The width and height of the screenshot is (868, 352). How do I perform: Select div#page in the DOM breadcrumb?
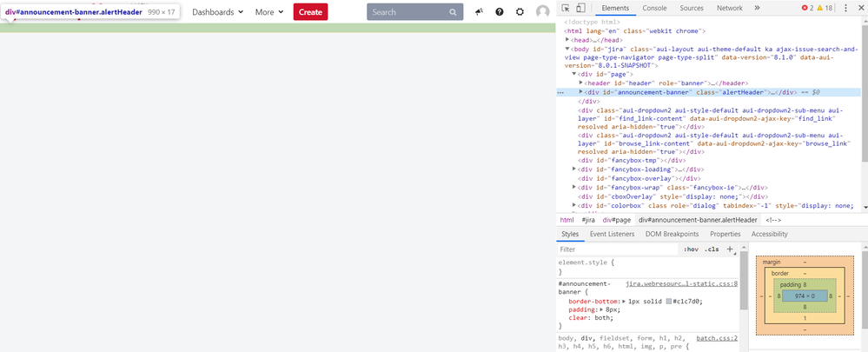pos(617,220)
